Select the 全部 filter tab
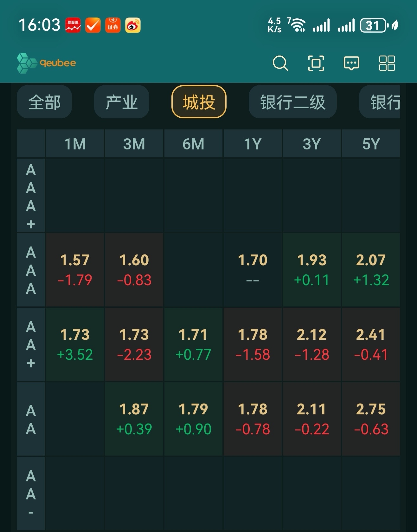The height and width of the screenshot is (532, 417). point(44,102)
